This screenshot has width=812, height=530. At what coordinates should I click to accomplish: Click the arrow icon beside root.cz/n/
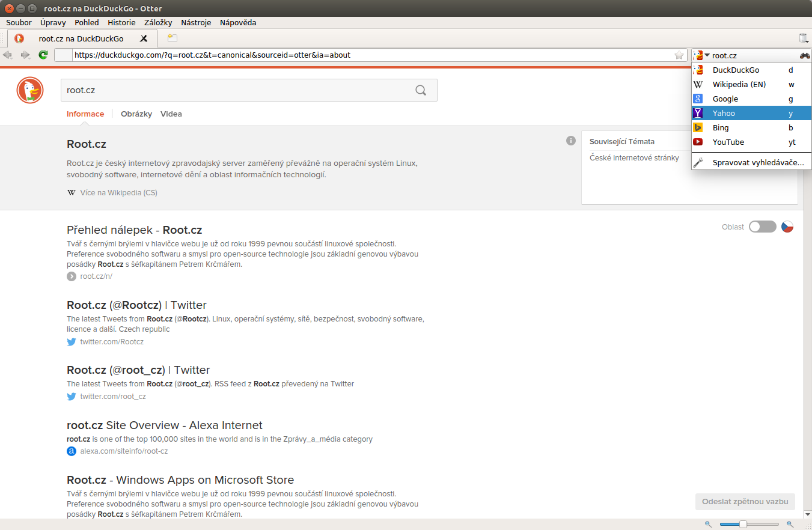72,276
